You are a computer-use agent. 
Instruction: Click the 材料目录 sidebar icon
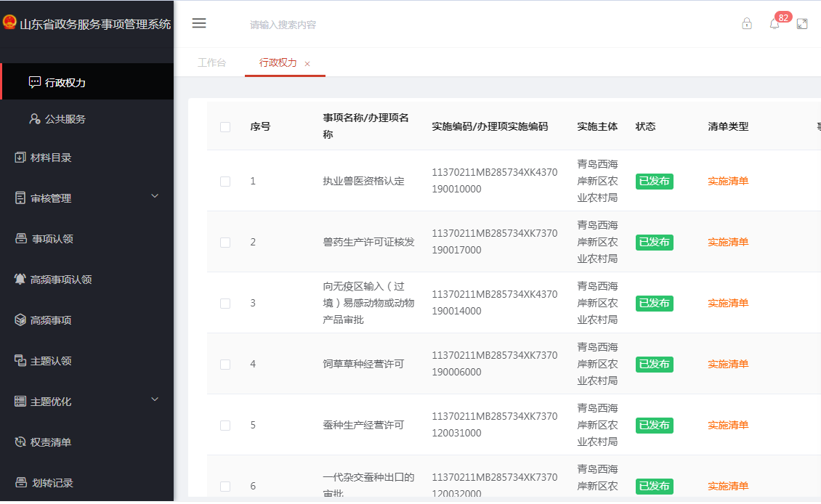click(20, 158)
